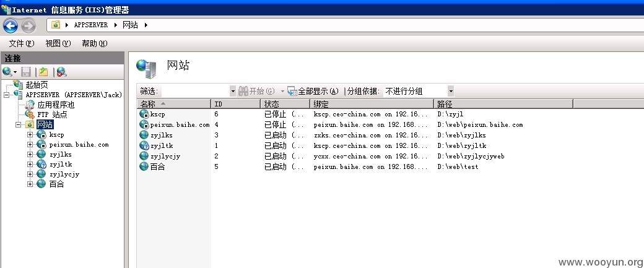
Task: Sort the list by 绑定 column header
Action: [372, 104]
